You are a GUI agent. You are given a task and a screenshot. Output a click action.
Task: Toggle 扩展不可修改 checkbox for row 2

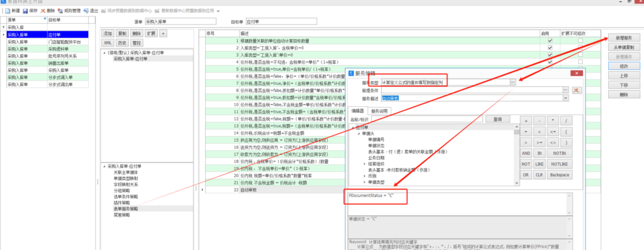580,48
